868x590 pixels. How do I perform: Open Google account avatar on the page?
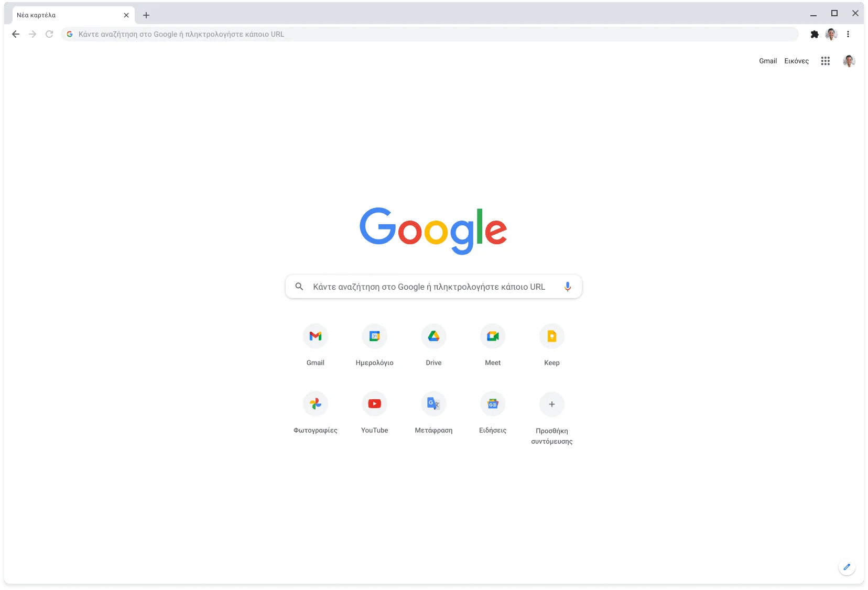(849, 61)
